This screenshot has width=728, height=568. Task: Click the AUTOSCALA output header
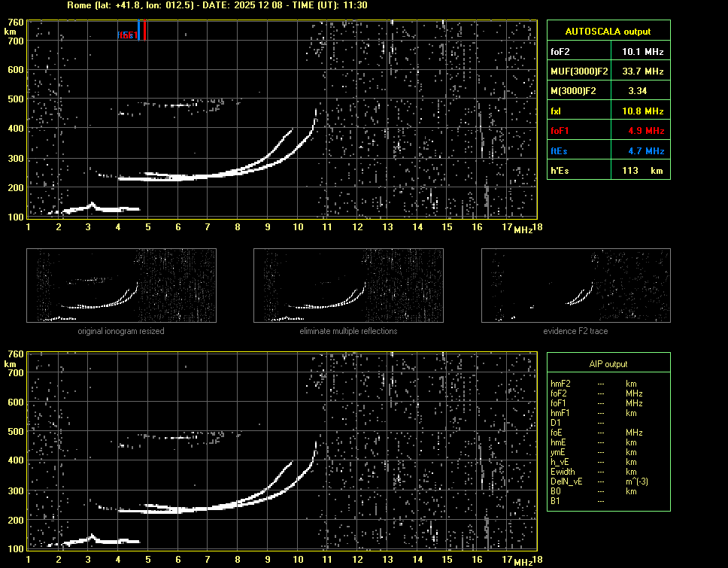(x=608, y=32)
